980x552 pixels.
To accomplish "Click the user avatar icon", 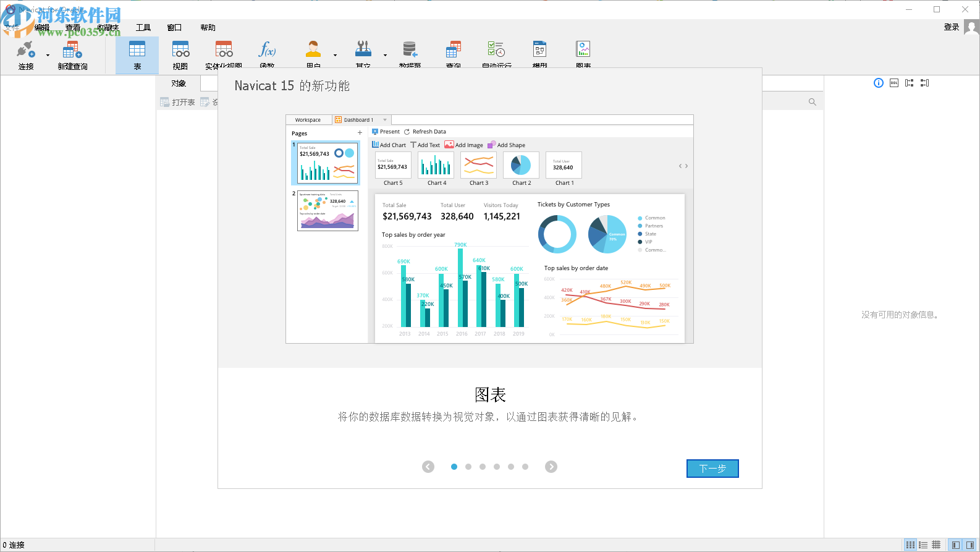I will click(971, 27).
